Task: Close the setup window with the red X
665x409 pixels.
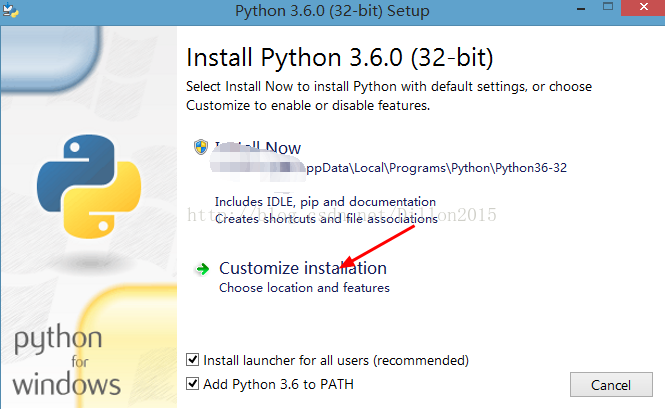Action: 643,7
